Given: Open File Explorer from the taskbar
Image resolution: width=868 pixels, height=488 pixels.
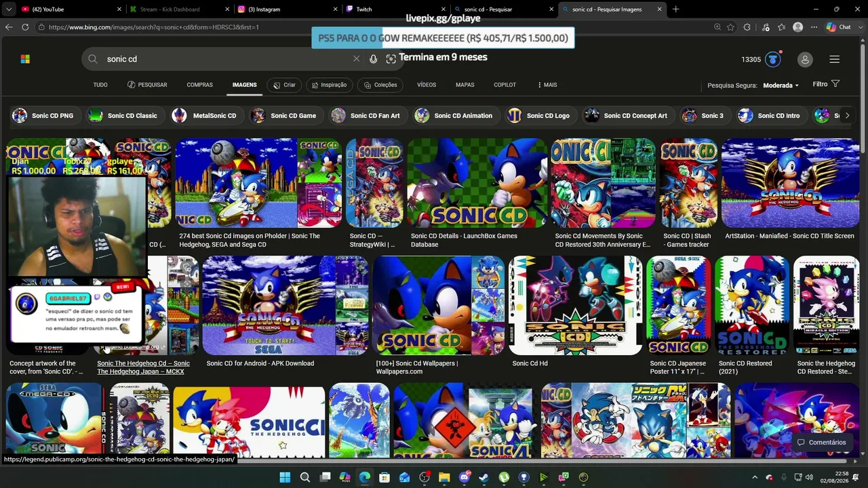Looking at the screenshot, I should [445, 477].
